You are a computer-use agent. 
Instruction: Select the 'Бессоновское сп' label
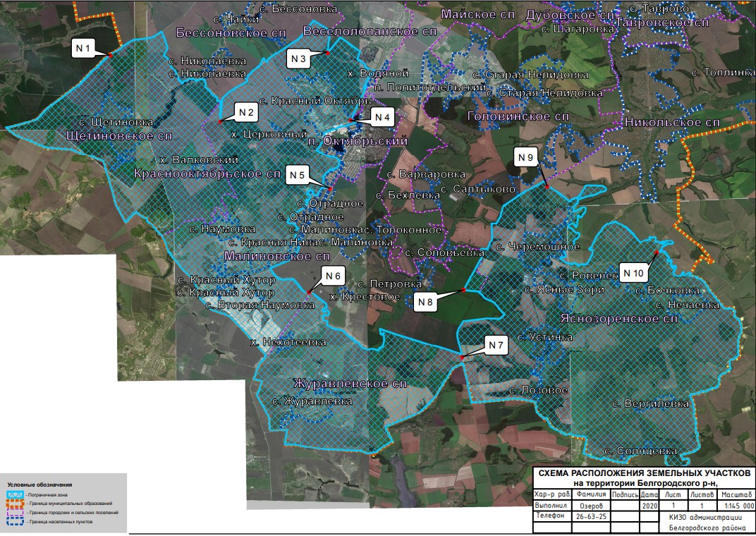(231, 32)
